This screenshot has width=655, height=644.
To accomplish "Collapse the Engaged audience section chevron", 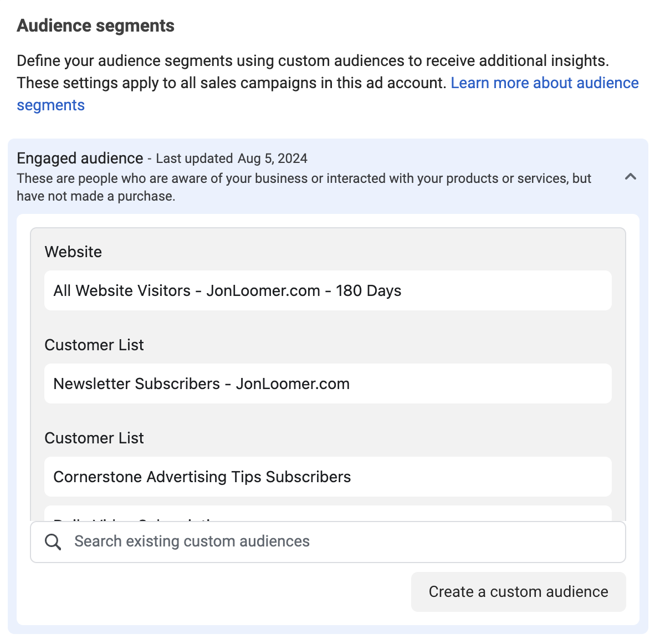I will [x=630, y=177].
